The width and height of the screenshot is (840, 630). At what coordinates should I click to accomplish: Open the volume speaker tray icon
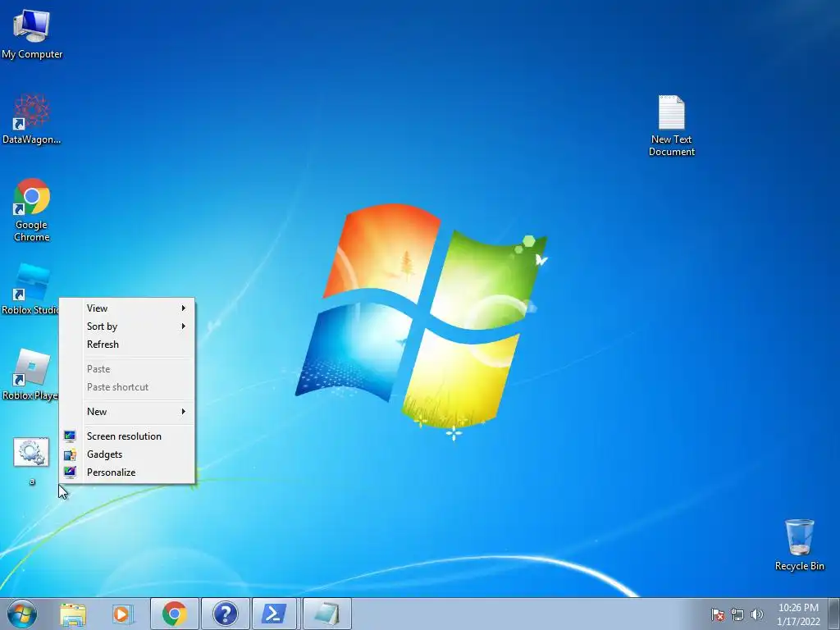coord(757,614)
